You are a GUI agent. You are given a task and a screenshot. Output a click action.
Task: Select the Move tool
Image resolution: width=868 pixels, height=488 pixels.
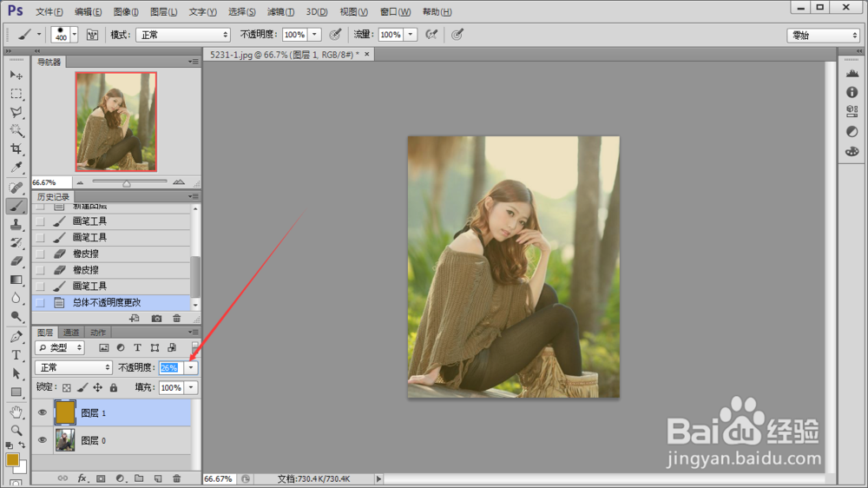(x=16, y=75)
